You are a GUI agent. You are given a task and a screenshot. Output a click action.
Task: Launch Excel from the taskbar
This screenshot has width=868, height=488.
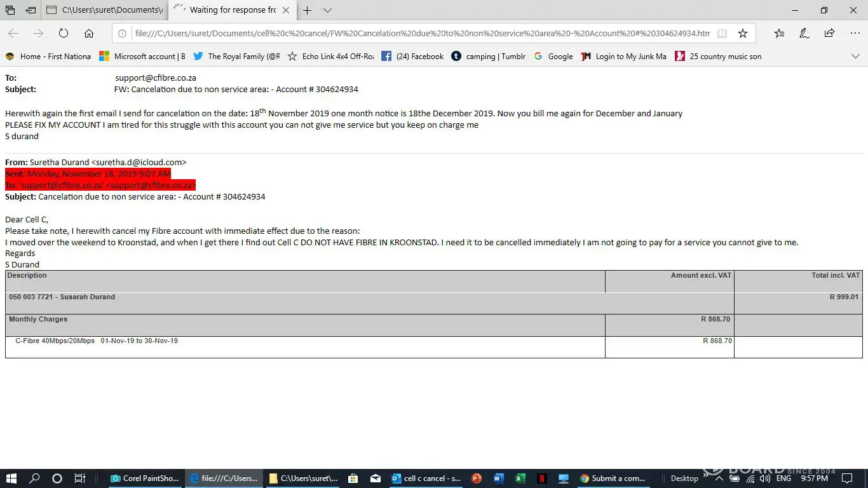point(520,478)
